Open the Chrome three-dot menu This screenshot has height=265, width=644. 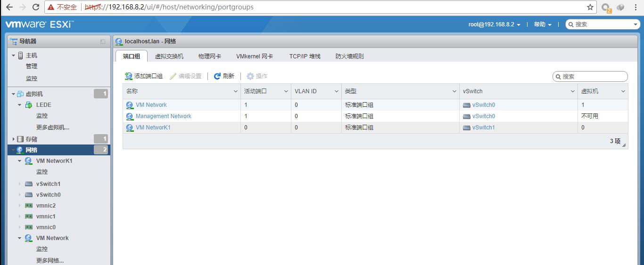click(x=635, y=7)
